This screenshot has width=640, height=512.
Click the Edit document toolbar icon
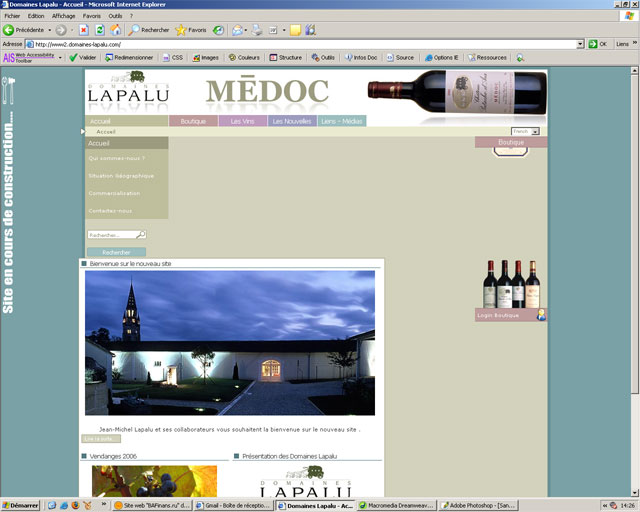(273, 30)
